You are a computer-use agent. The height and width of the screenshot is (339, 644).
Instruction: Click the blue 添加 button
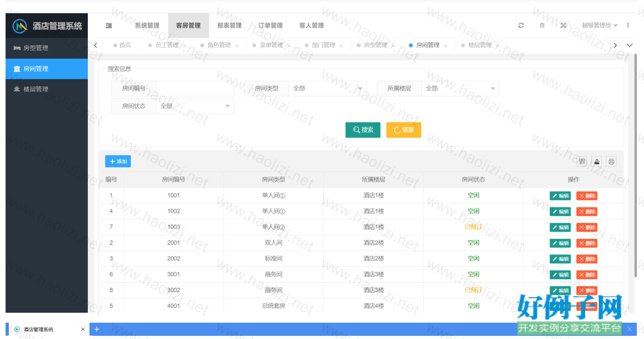(118, 162)
